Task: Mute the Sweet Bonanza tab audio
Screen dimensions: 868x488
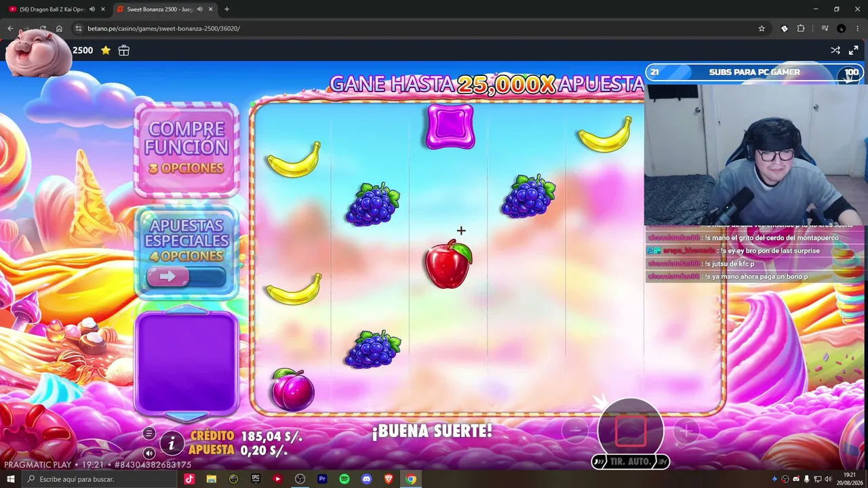Action: tap(199, 9)
